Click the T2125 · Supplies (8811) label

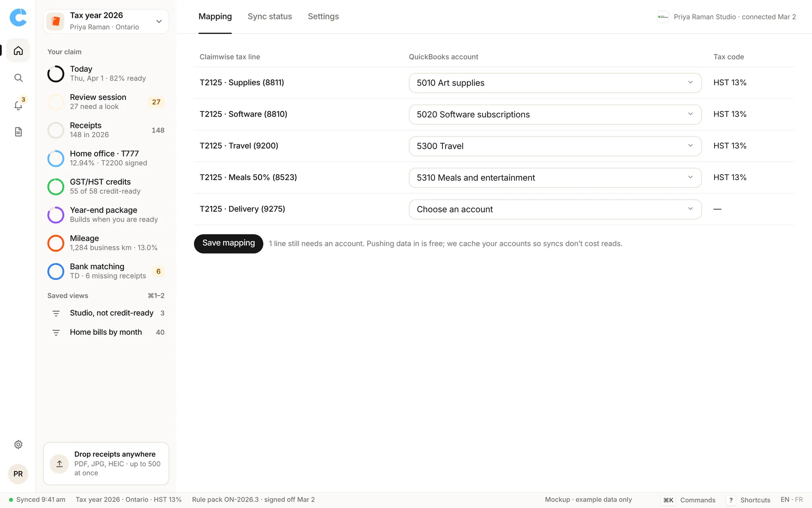click(x=242, y=83)
